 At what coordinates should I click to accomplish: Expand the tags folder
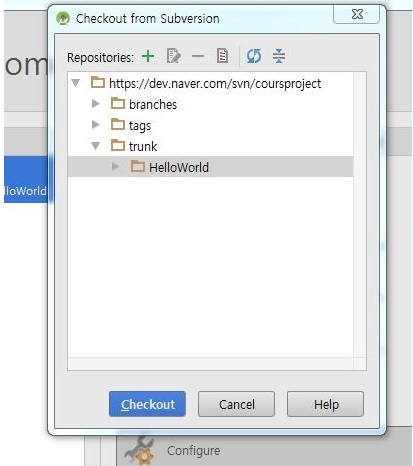click(96, 125)
